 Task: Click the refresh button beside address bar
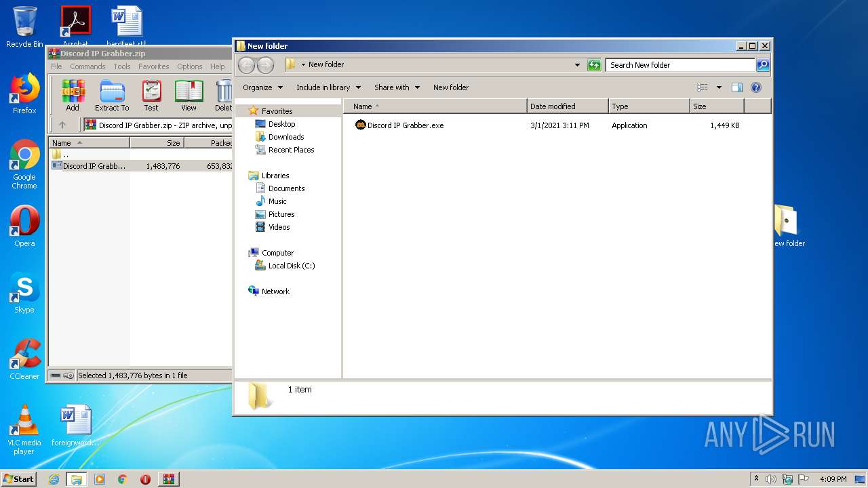pyautogui.click(x=594, y=65)
